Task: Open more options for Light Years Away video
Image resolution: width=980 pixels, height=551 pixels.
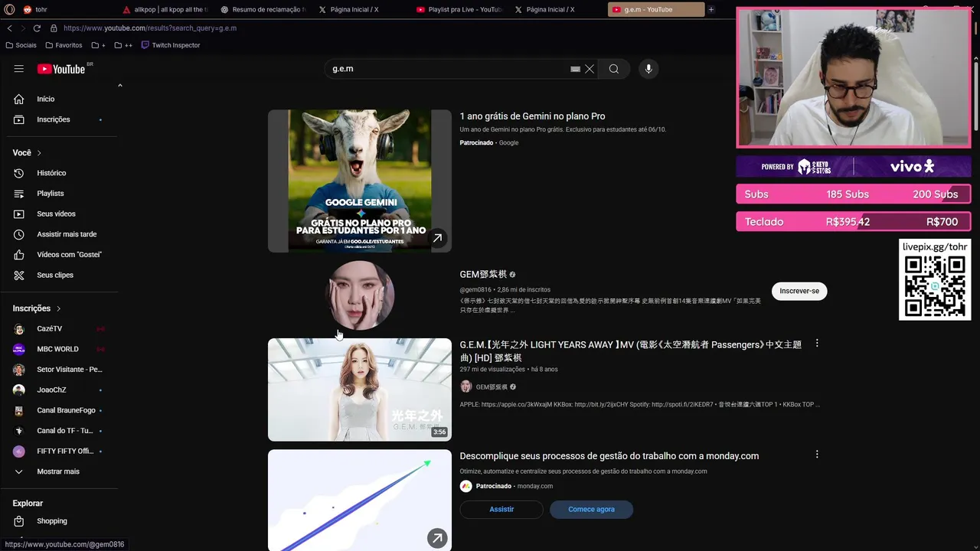Action: pyautogui.click(x=817, y=344)
